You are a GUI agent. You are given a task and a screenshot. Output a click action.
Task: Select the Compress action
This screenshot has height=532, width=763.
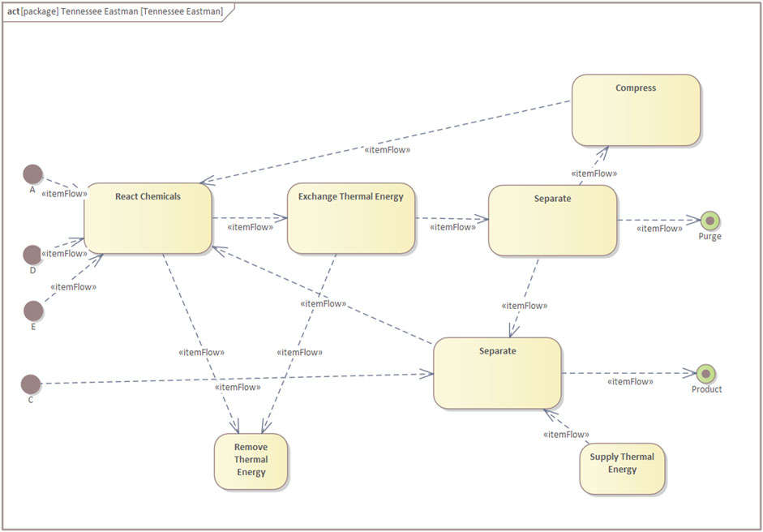[636, 110]
